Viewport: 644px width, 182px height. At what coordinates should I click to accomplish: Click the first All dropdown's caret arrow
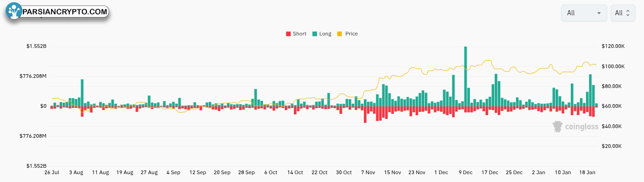click(599, 13)
